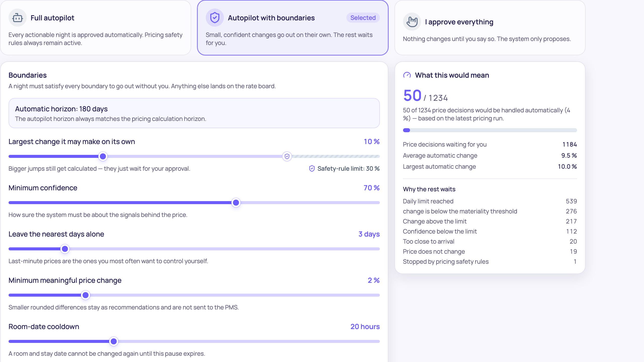Click the Too close to arrival reason
The width and height of the screenshot is (644, 362).
(x=490, y=242)
